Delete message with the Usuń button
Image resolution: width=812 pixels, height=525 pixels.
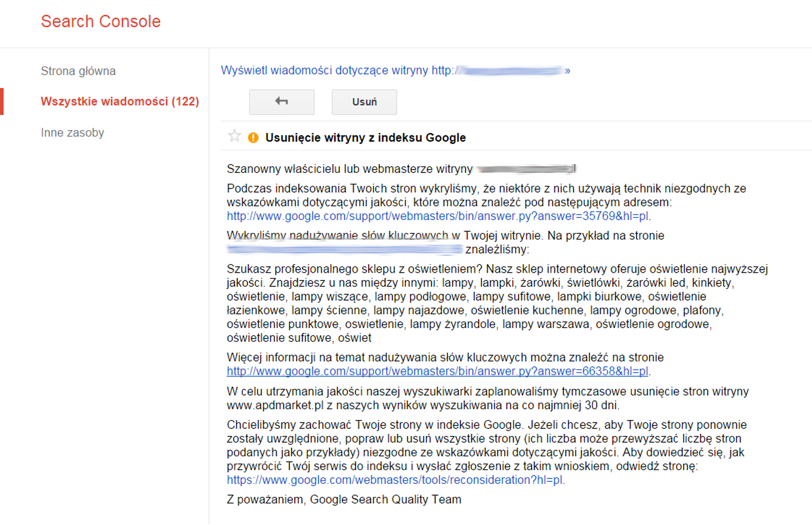(x=364, y=102)
